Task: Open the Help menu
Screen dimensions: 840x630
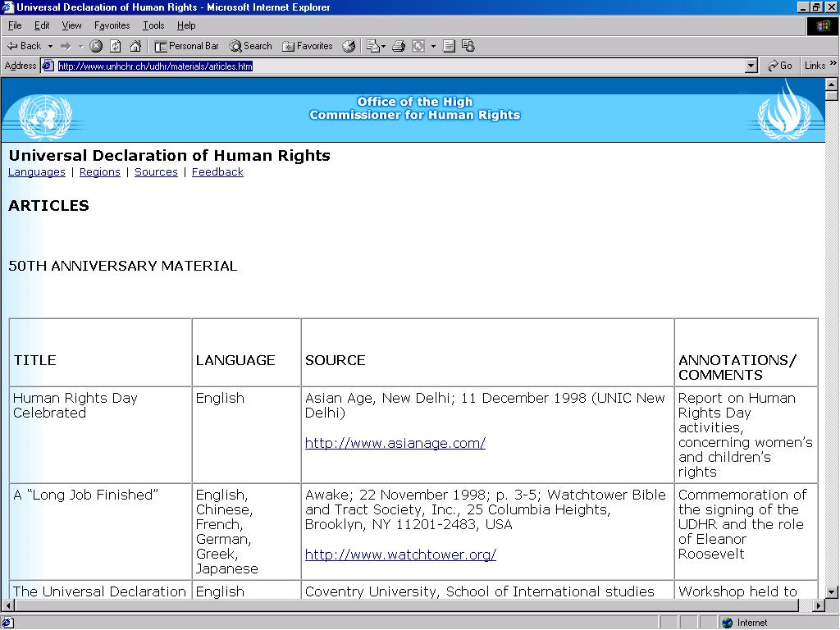Action: tap(186, 25)
